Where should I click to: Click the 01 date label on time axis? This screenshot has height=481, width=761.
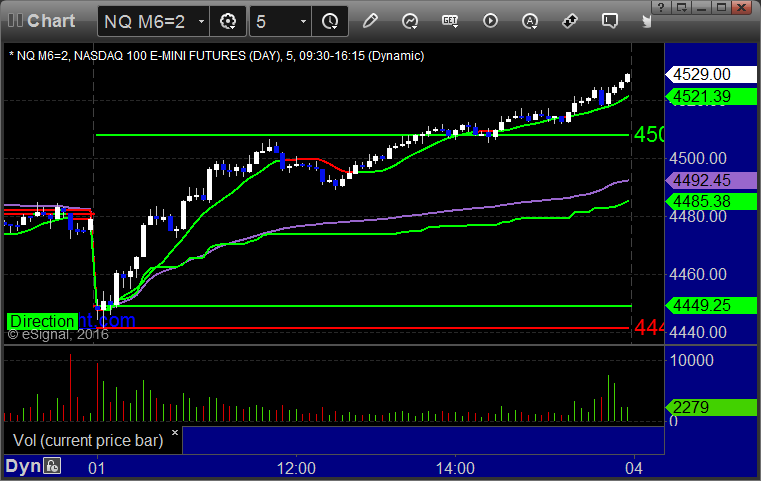(x=97, y=468)
